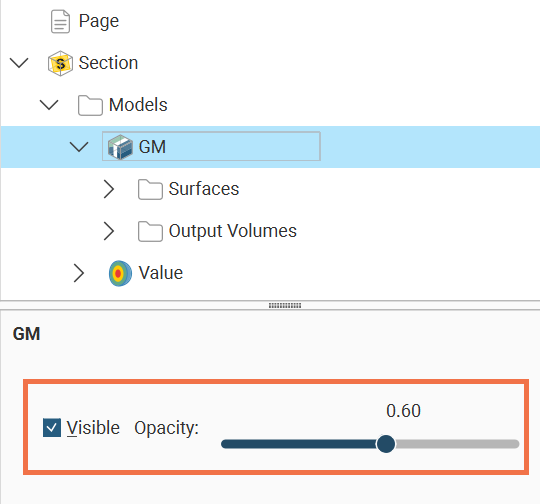Click the Output Volumes folder icon
This screenshot has width=540, height=504.
click(150, 232)
